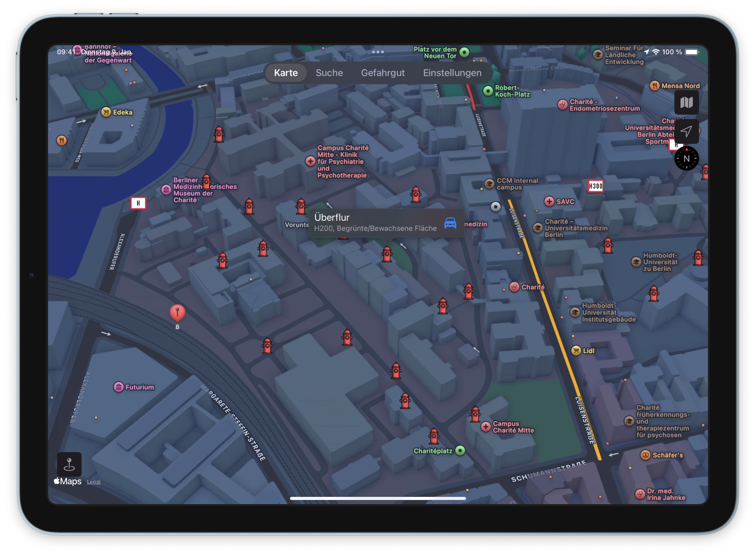Screen dimensions: 756x555
Task: Select the Schäfer's bakery marker
Action: pos(645,455)
